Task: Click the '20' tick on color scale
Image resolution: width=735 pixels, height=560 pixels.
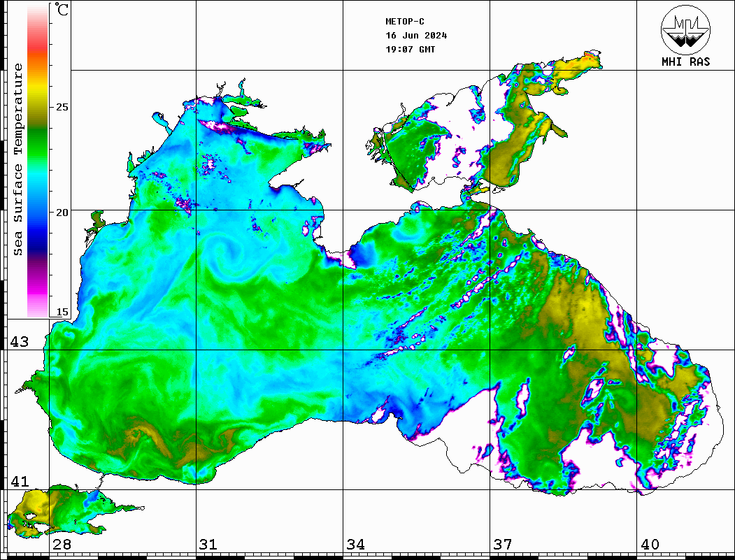Action: pyautogui.click(x=62, y=213)
